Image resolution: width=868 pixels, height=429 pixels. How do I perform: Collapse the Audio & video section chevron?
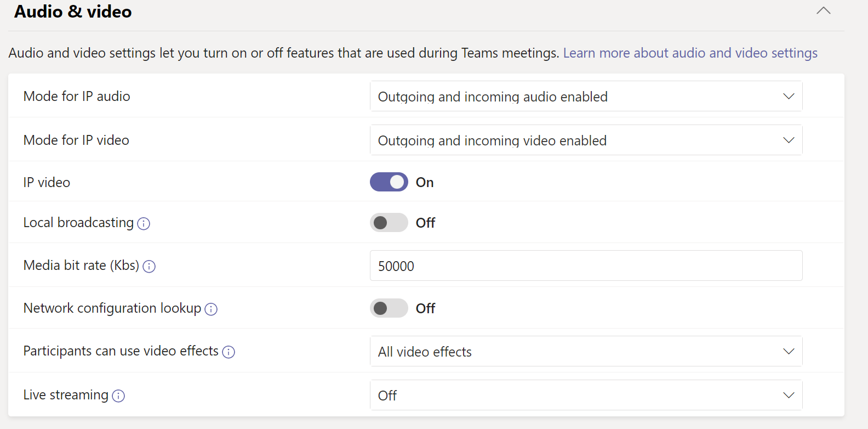(x=823, y=11)
